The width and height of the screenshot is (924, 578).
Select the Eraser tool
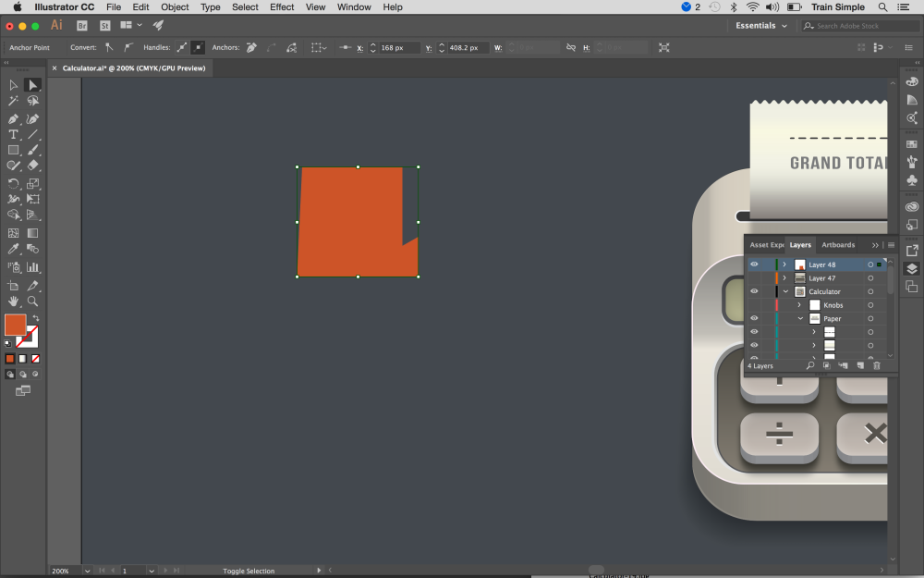[x=33, y=166]
